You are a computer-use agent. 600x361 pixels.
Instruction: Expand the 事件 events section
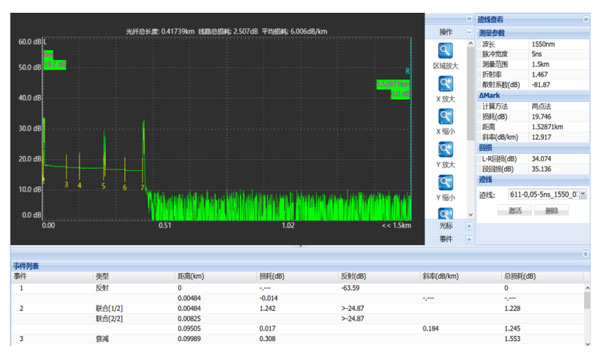coord(469,239)
